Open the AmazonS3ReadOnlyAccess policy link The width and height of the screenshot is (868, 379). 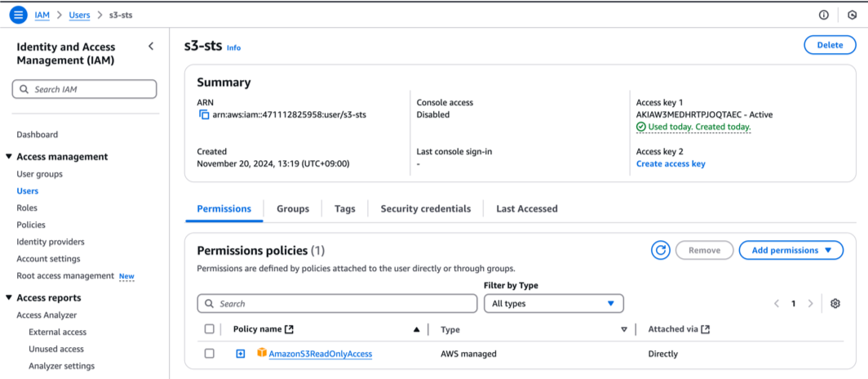[321, 354]
